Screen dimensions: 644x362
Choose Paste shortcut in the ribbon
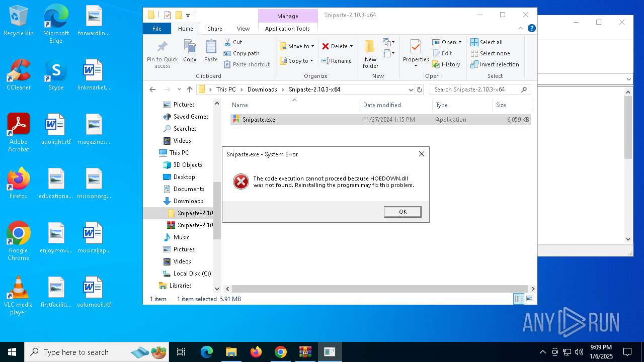click(247, 64)
